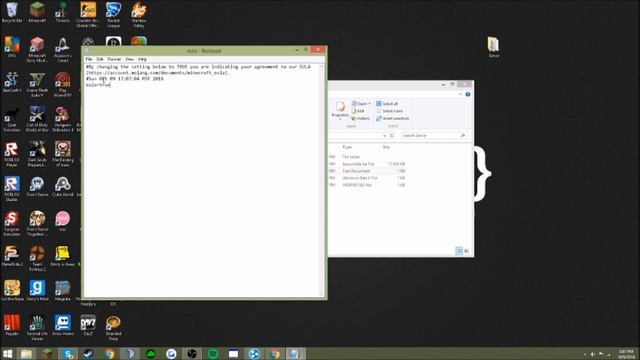Launch the Terraria desktop shortcut
This screenshot has width=640, height=360.
(62, 12)
